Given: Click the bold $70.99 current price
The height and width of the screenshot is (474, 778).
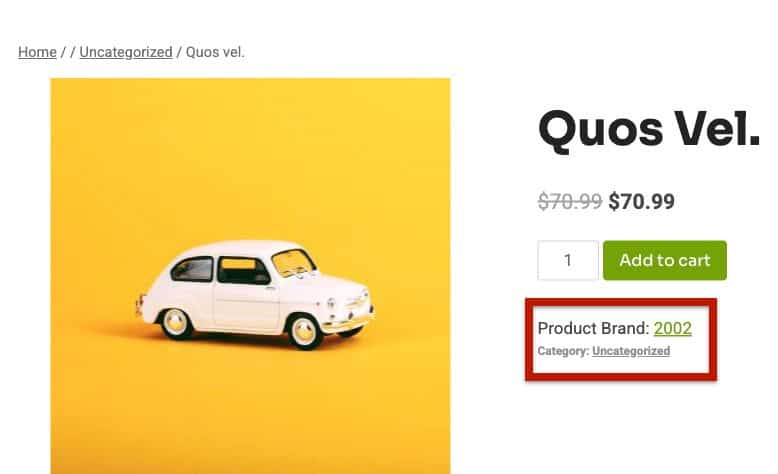Looking at the screenshot, I should [641, 201].
